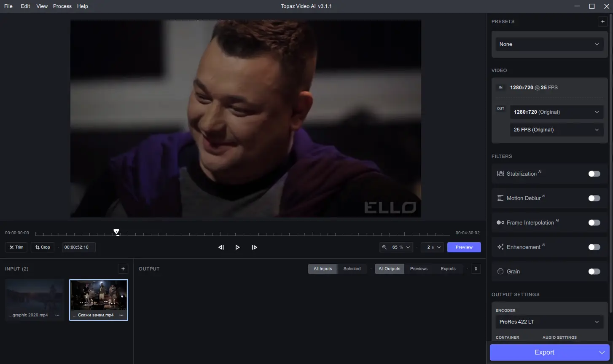Play the video preview

(237, 247)
